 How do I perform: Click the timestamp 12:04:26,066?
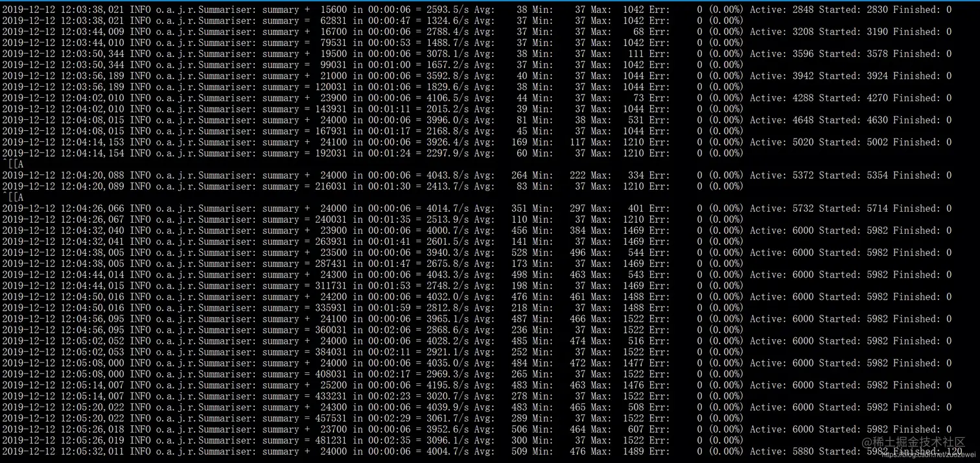93,209
